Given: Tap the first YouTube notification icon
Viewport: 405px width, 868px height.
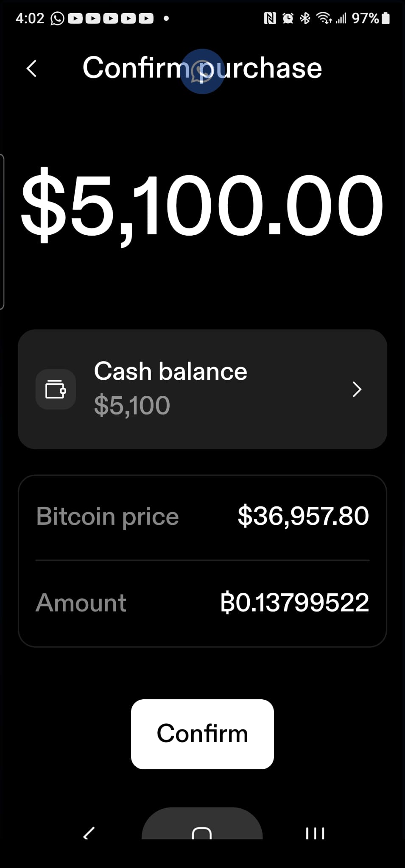Looking at the screenshot, I should [75, 18].
